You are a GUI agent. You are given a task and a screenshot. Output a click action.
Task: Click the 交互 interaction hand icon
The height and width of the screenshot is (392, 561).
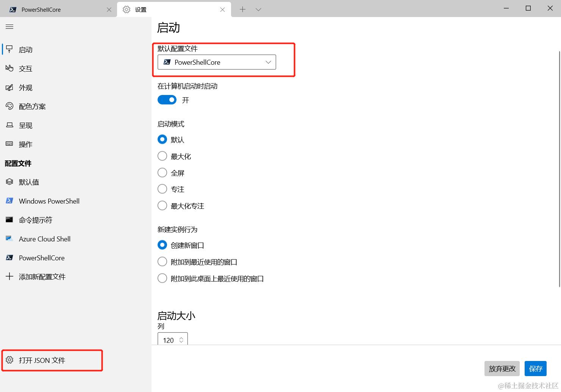(x=9, y=68)
